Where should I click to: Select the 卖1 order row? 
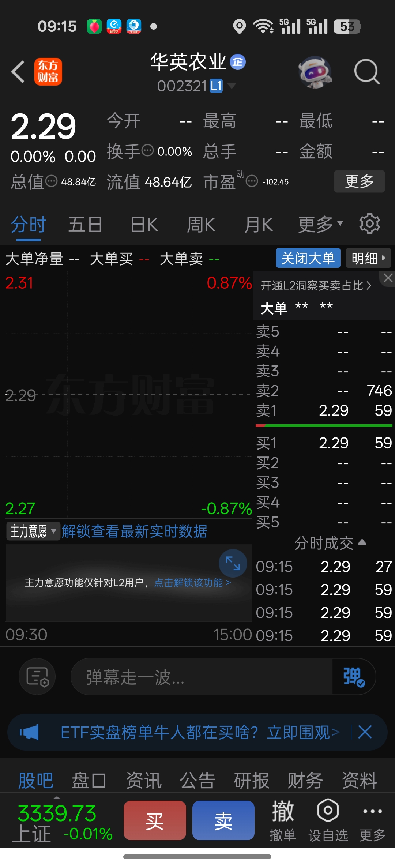(x=324, y=410)
